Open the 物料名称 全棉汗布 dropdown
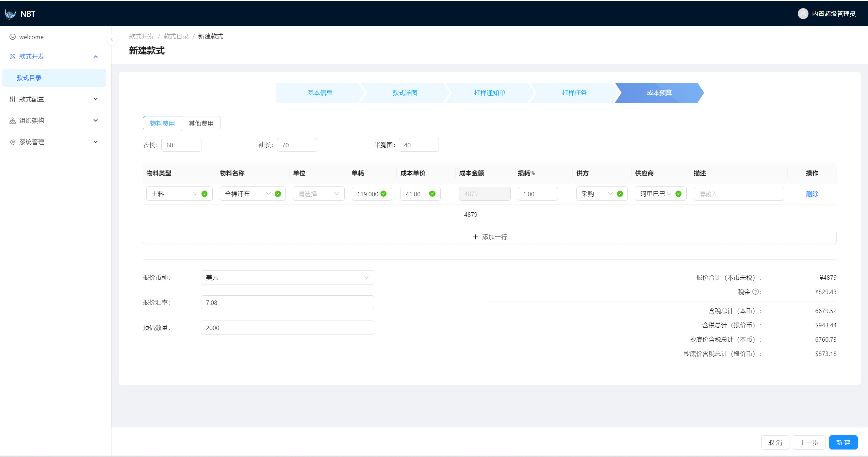 tap(252, 194)
